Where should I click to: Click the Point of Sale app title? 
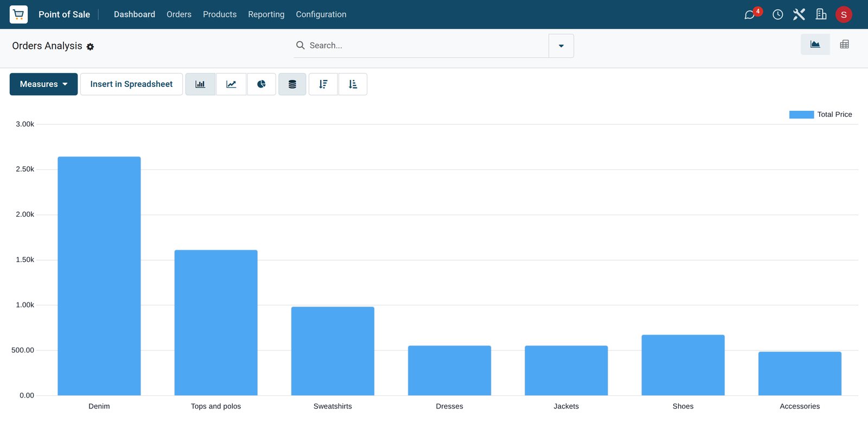(x=64, y=15)
